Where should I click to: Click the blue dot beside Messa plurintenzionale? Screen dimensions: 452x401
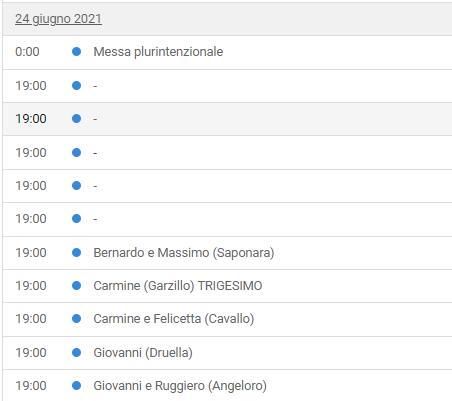[76, 52]
